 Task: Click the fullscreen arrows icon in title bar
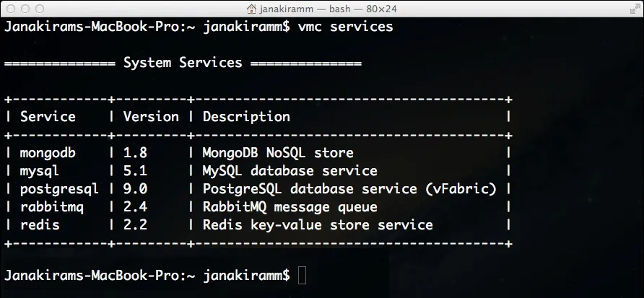[635, 9]
